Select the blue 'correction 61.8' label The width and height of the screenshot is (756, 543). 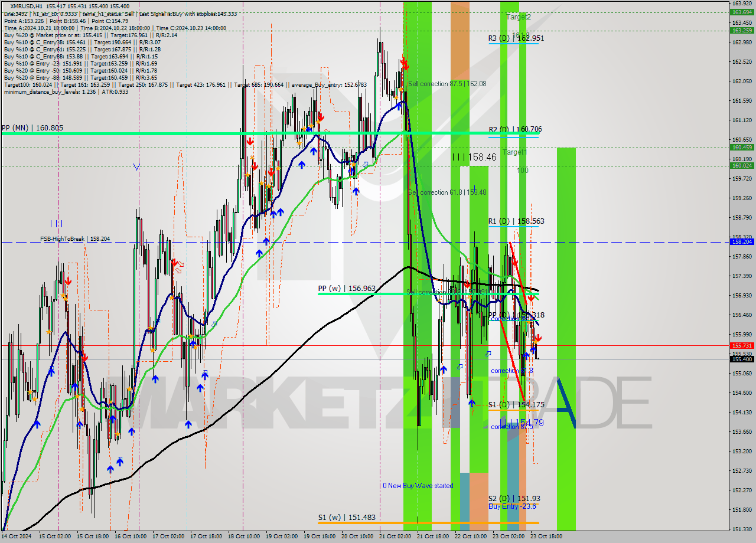click(512, 371)
